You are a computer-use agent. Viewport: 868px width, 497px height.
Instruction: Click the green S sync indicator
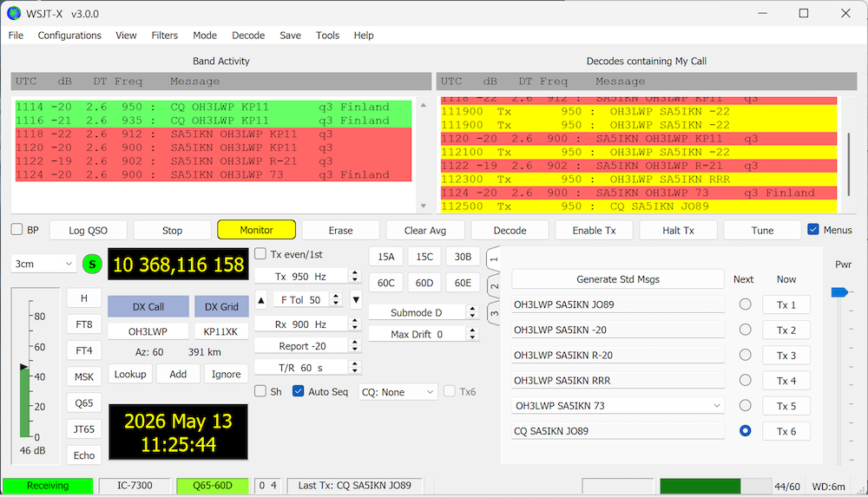tap(92, 264)
